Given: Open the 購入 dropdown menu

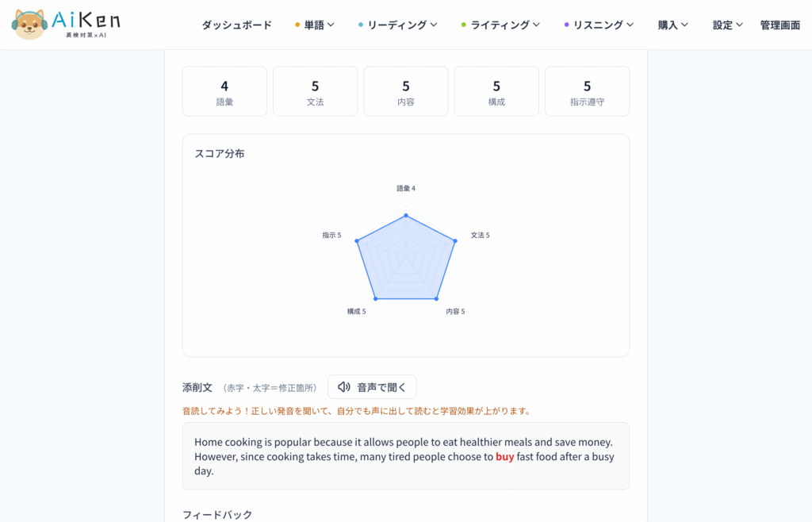Looking at the screenshot, I should coord(672,25).
